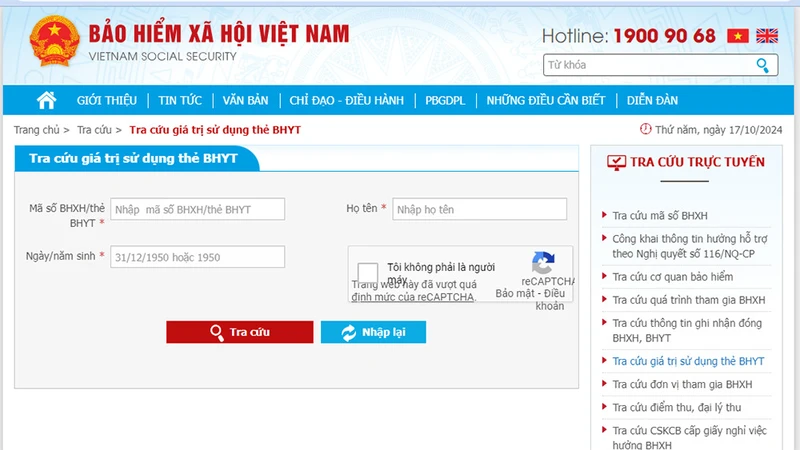Switch language using the Vietnamese flag
Viewport: 800px width, 450px height.
coord(738,36)
